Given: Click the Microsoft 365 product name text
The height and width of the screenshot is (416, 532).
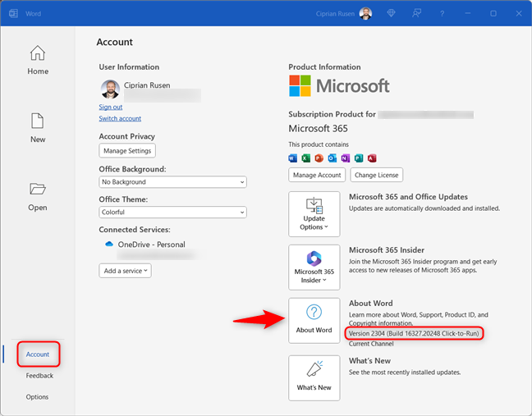Looking at the screenshot, I should pyautogui.click(x=318, y=129).
